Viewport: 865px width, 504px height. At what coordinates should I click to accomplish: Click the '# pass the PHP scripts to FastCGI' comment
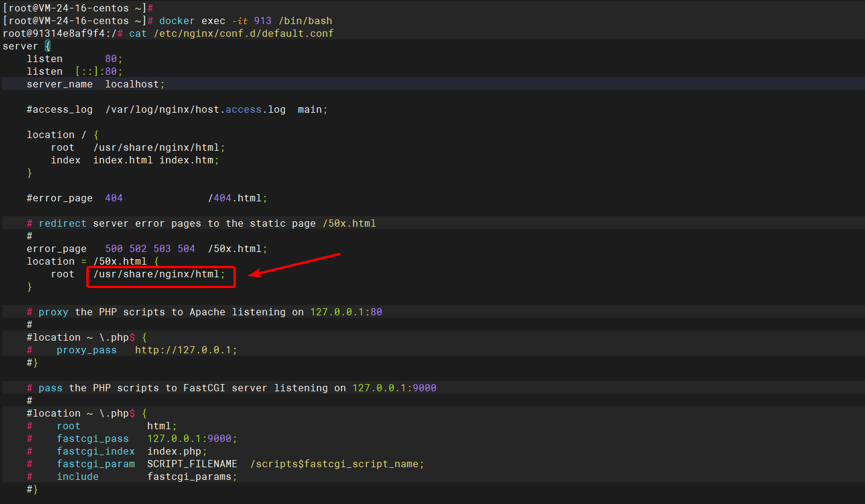[232, 388]
